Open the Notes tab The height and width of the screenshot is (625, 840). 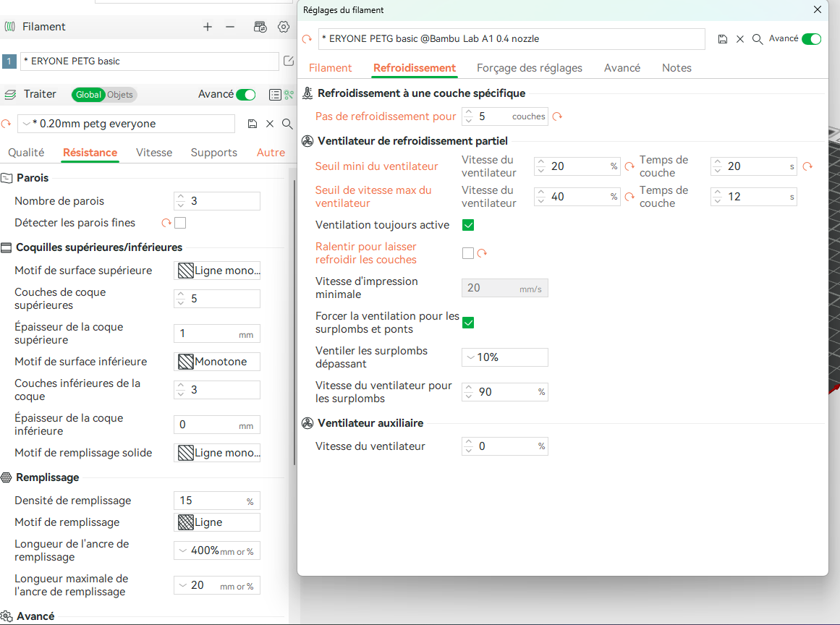pos(676,68)
